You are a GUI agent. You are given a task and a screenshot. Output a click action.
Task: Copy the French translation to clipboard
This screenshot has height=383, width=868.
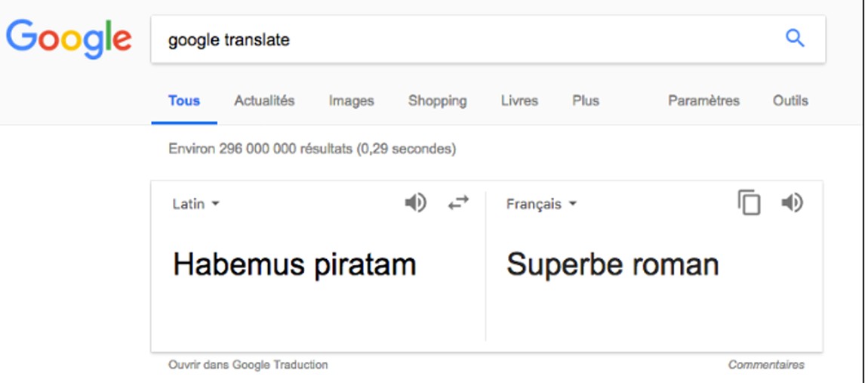coord(749,202)
